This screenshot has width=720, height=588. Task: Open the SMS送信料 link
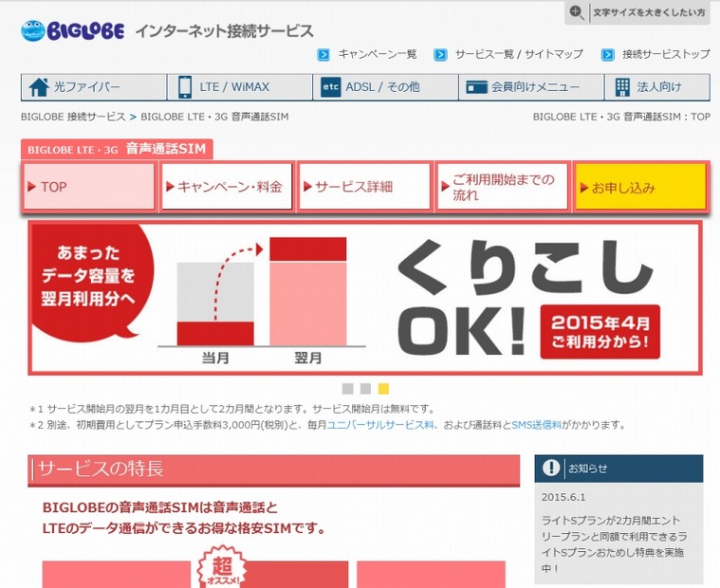click(x=536, y=425)
